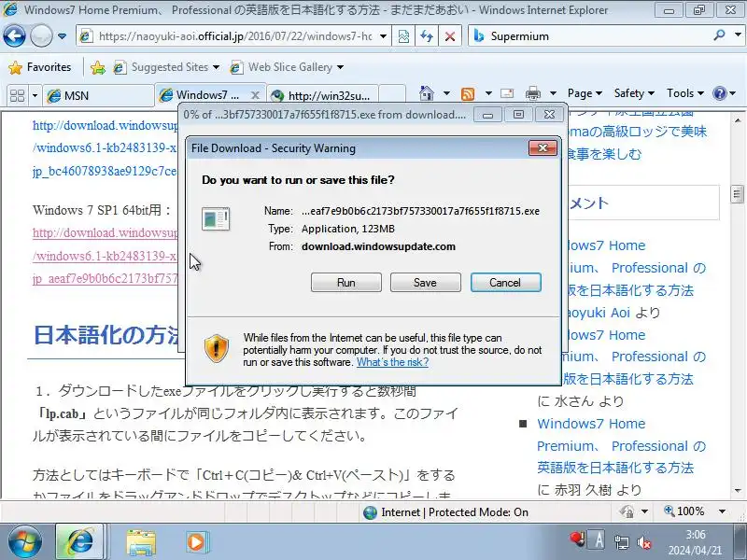
Task: Expand the address bar URL history dropdown
Action: [383, 36]
